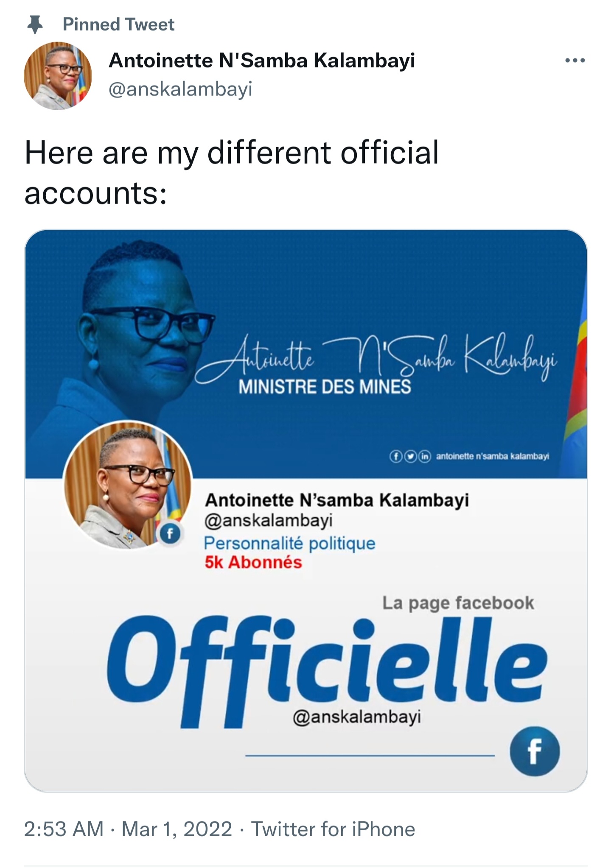Open the 2:53 AM tweet timestamp
Image resolution: width=611 pixels, height=868 pixels.
64,829
